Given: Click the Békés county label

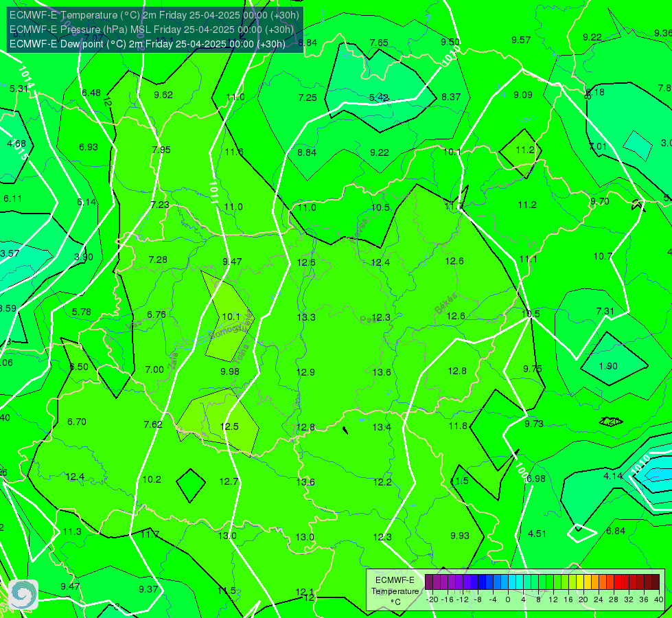Looking at the screenshot, I should click(x=445, y=304).
